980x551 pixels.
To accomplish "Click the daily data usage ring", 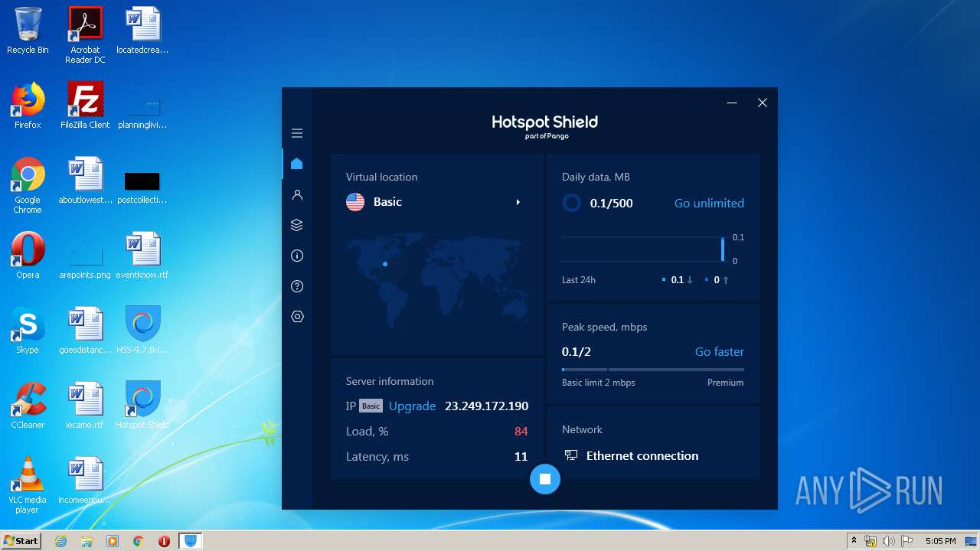I will pyautogui.click(x=572, y=203).
